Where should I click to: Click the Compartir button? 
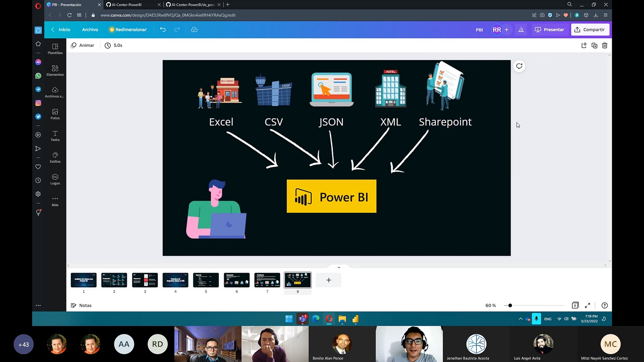tap(590, 30)
